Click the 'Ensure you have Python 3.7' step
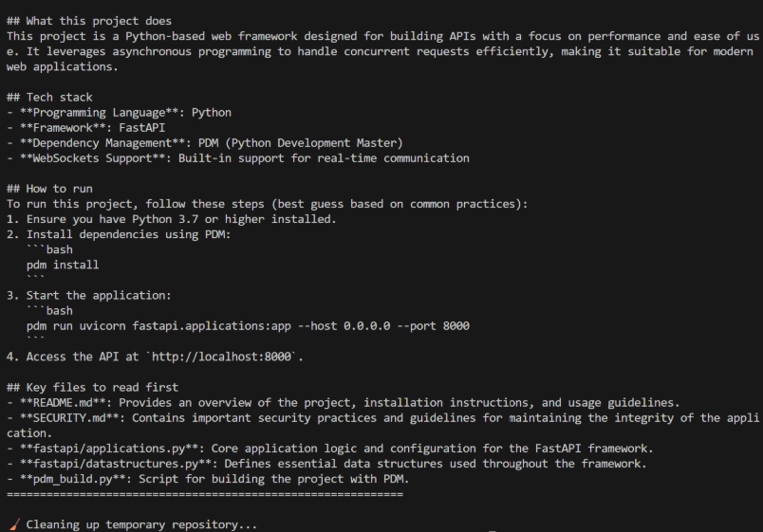763x532 pixels. 180,219
